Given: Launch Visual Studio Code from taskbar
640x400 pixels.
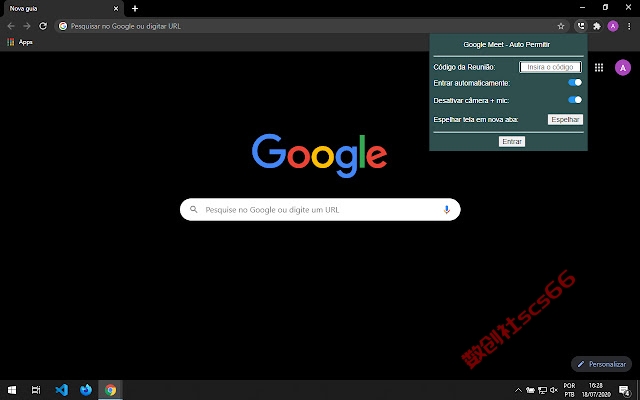Looking at the screenshot, I should [x=62, y=390].
